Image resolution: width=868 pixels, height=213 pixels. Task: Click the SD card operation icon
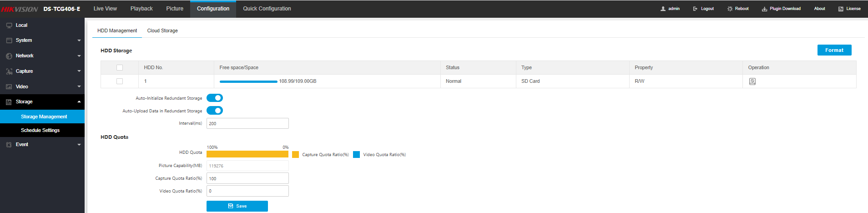(752, 81)
